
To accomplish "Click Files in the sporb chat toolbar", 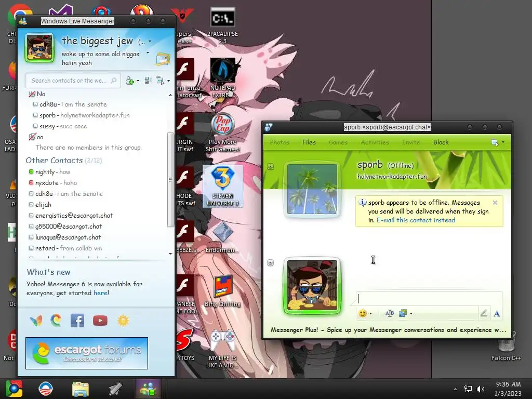I will 309,142.
